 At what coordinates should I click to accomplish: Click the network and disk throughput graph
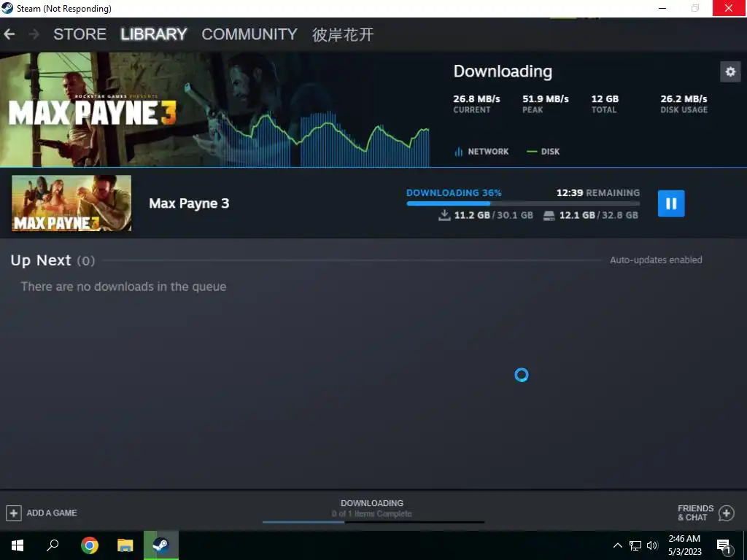[324, 139]
